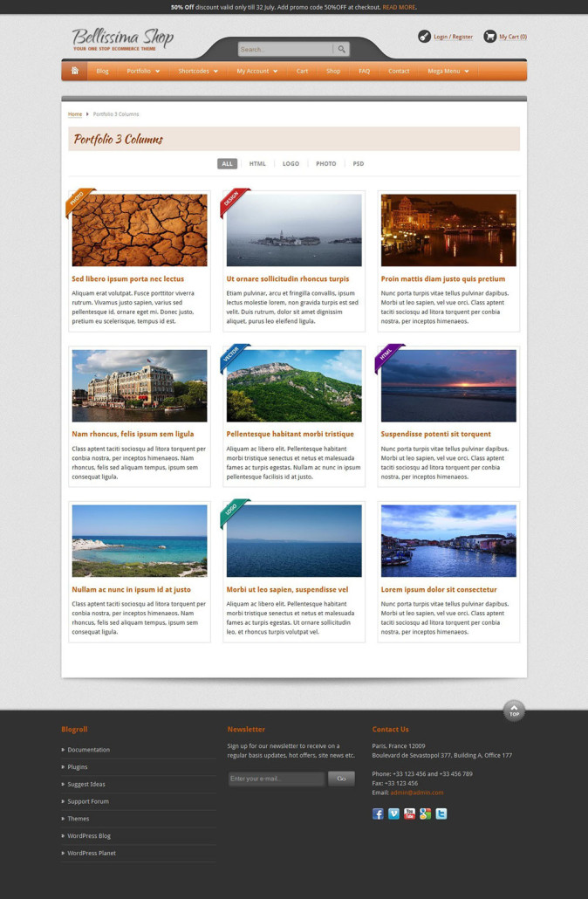This screenshot has width=588, height=899.
Task: Open the foggy island thumbnail
Action: pyautogui.click(x=294, y=230)
